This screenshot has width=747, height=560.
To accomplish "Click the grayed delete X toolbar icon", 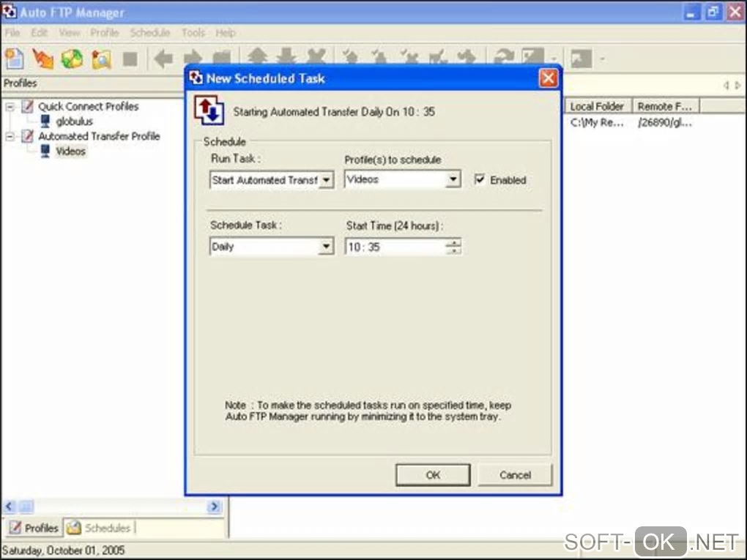I will coord(316,56).
